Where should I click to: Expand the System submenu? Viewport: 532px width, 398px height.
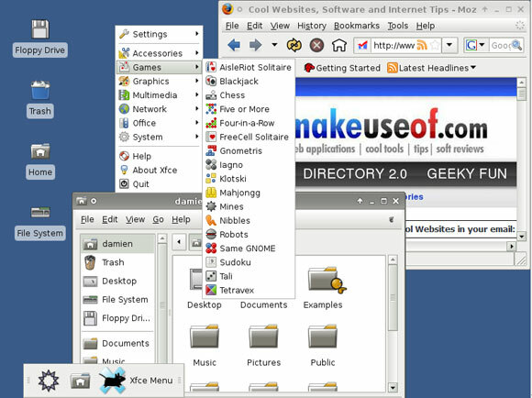[159, 137]
